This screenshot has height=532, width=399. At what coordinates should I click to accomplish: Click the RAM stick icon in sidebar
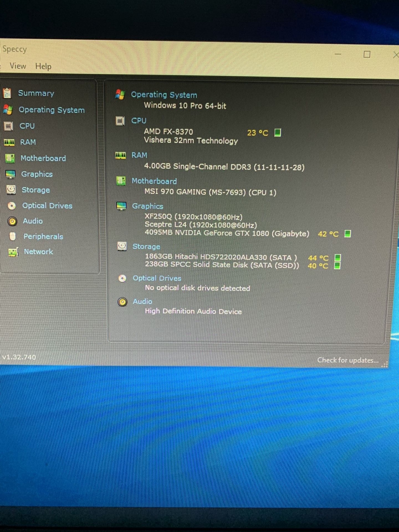pos(9,142)
